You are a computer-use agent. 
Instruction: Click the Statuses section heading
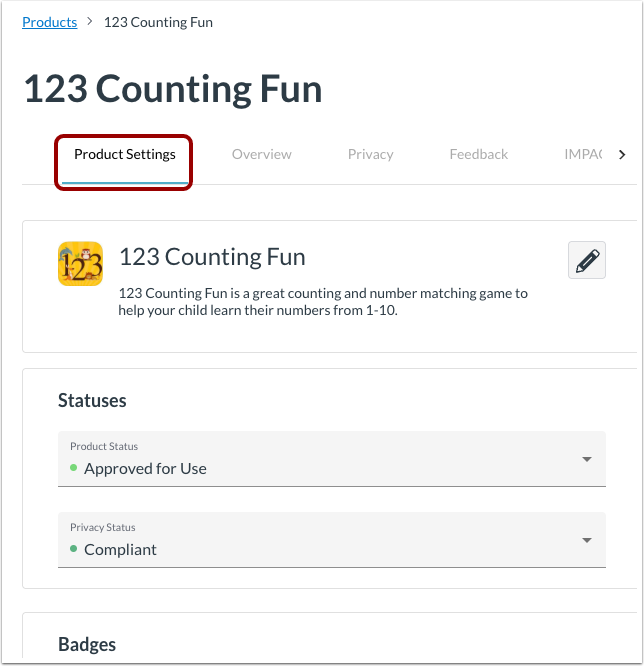[x=92, y=401]
